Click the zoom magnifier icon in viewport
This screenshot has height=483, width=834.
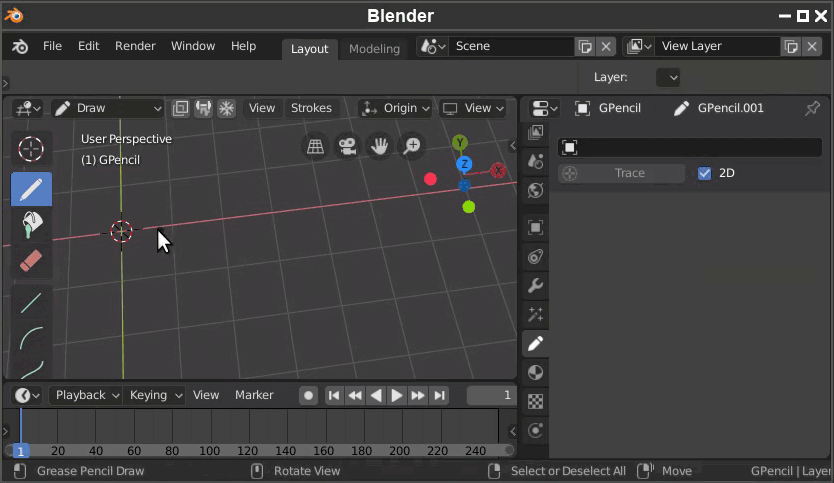(412, 146)
